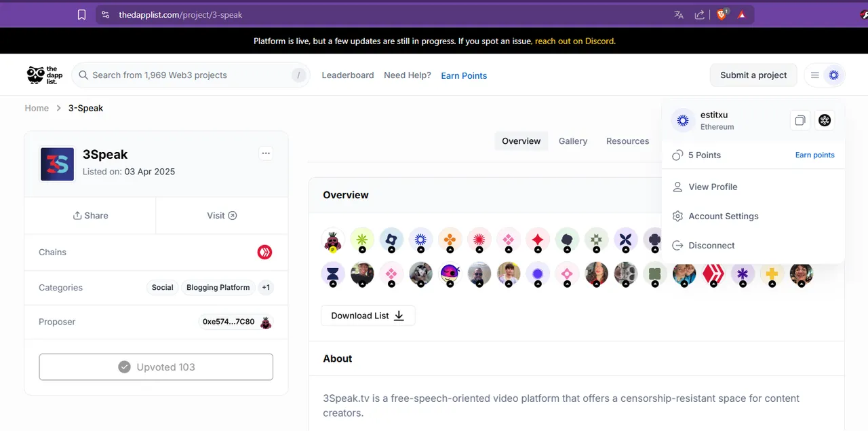Click the proposer avatar icon
Screen dimensions: 868x431
266,322
